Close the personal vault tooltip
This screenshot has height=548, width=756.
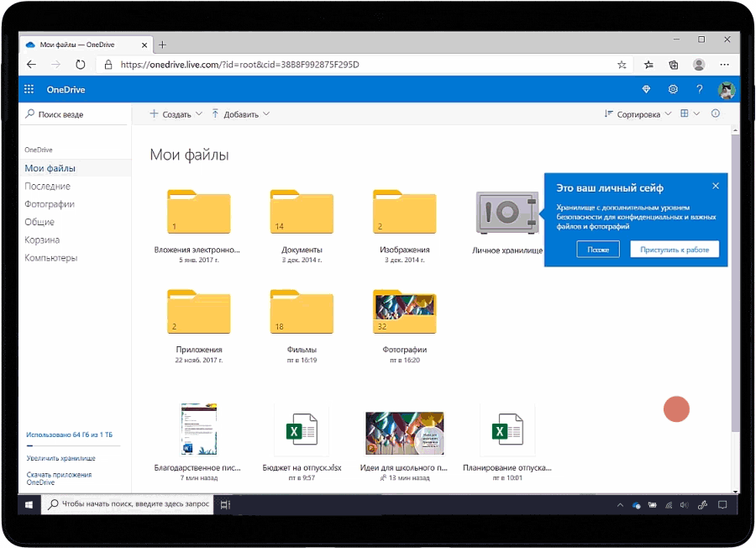716,186
